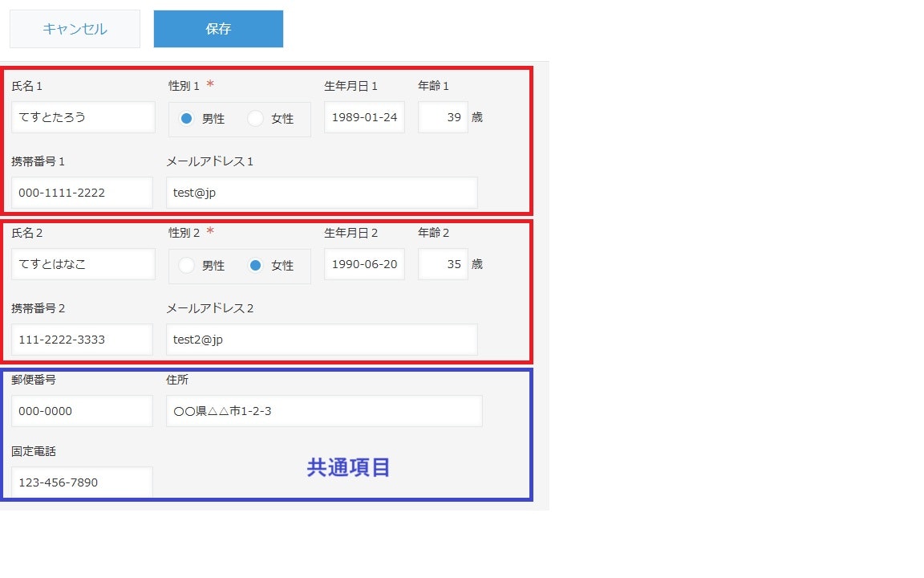Click the 年齢1 field showing 39

[x=443, y=117]
